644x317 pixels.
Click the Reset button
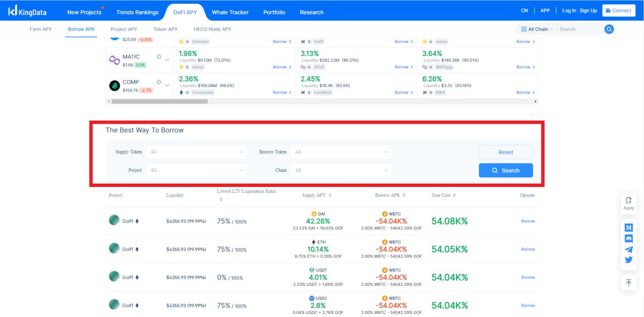(x=505, y=152)
